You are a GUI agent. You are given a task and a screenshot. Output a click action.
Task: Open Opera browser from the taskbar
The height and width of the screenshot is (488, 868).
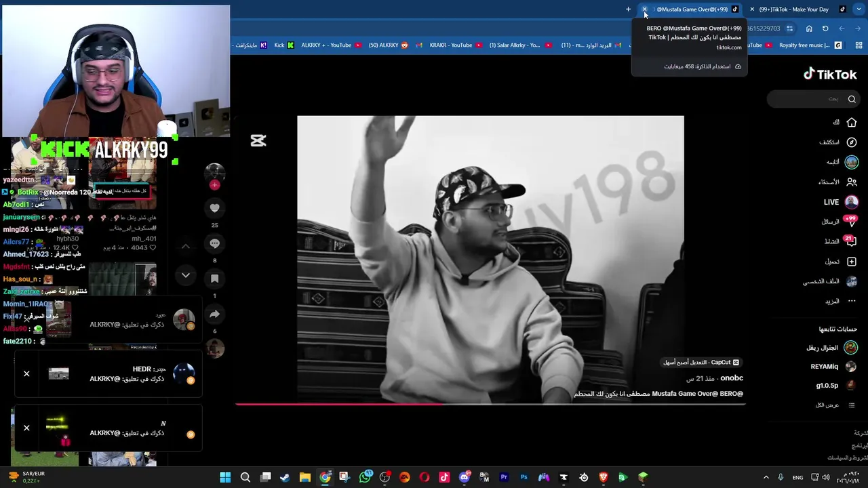425,477
